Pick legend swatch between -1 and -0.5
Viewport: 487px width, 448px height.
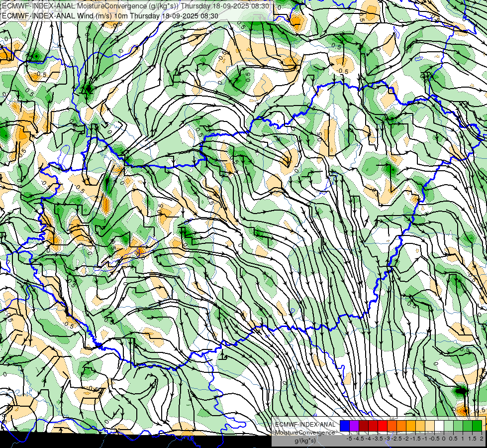click(x=429, y=426)
